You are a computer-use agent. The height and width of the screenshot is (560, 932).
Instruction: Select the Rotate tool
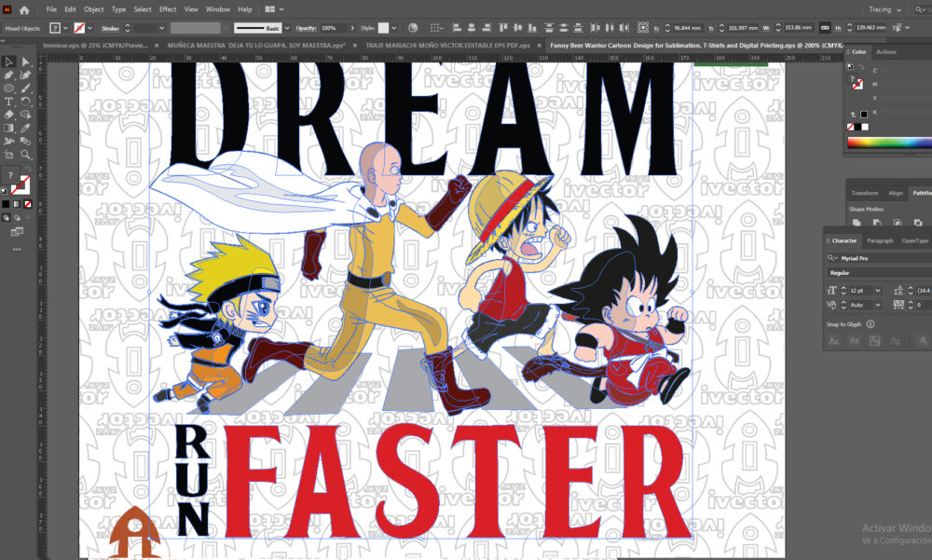25,102
